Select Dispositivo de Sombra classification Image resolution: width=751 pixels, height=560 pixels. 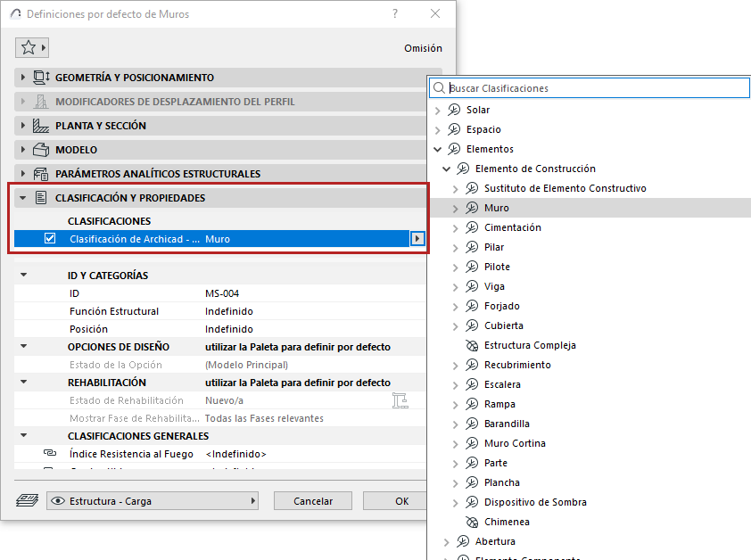(x=535, y=503)
